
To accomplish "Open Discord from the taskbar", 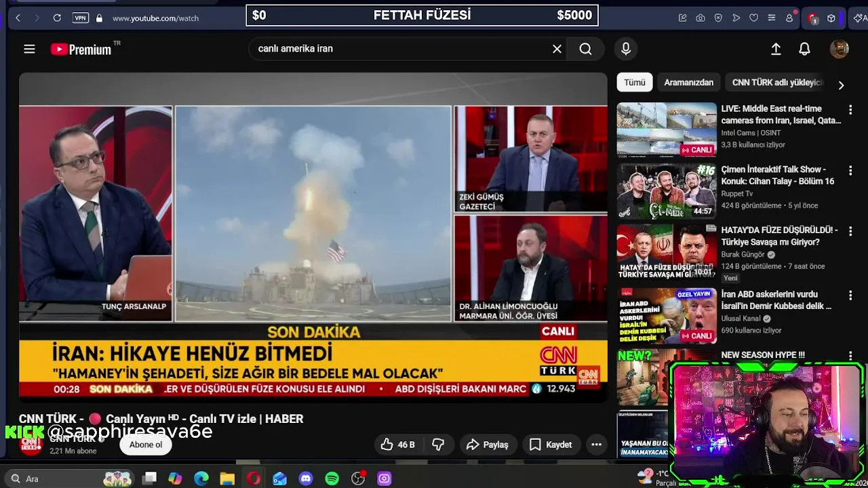I will point(306,479).
